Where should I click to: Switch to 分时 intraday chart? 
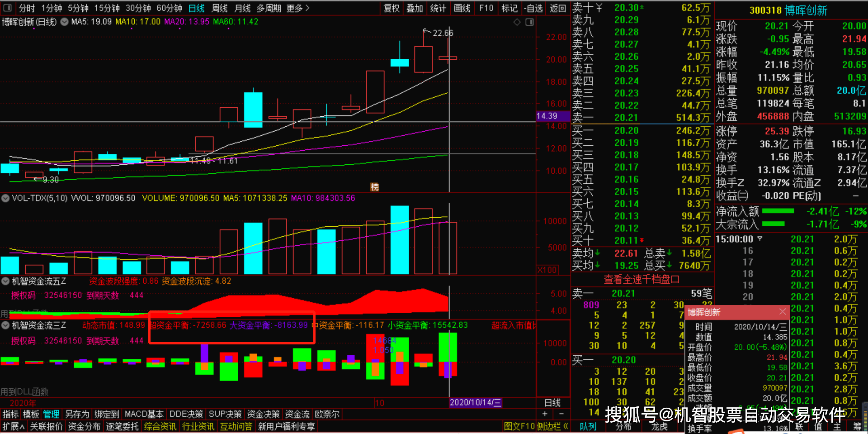tap(26, 8)
